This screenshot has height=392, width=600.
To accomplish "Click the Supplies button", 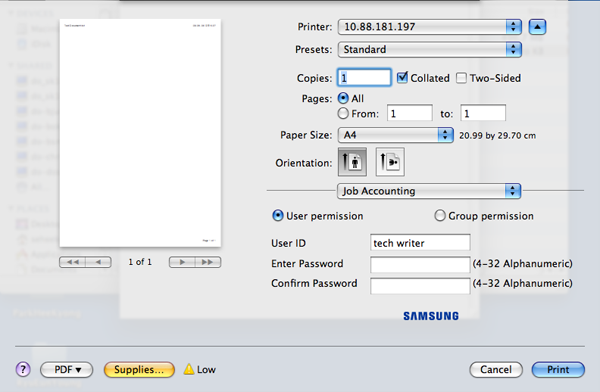I will [x=139, y=369].
